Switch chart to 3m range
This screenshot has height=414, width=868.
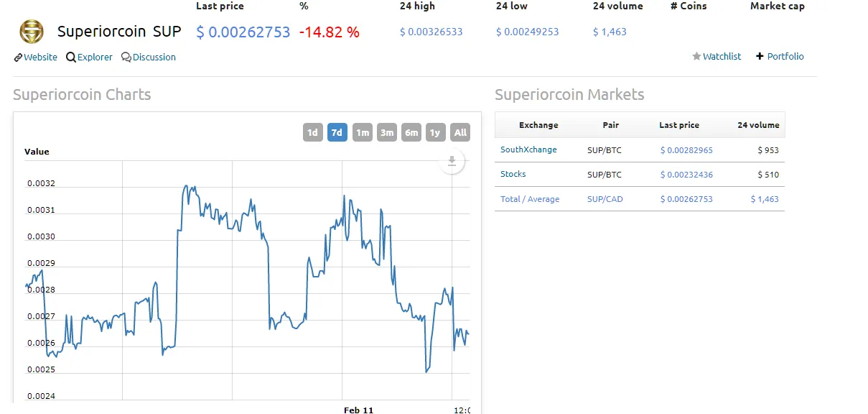[x=387, y=132]
